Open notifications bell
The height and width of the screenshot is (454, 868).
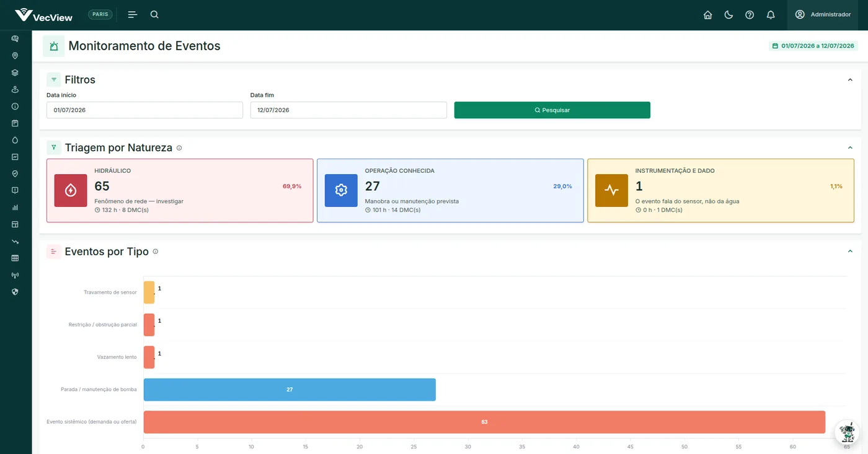771,15
